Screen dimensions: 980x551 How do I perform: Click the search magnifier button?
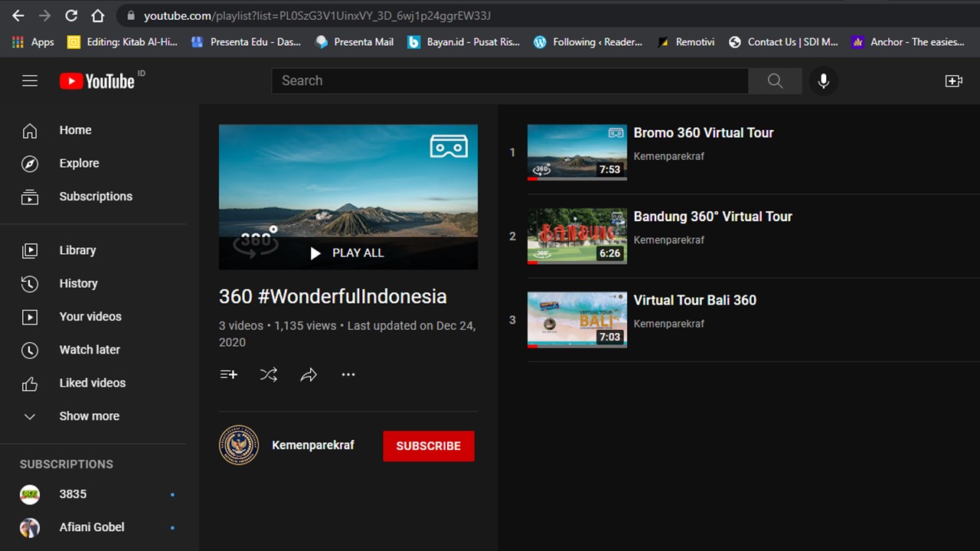(x=775, y=81)
